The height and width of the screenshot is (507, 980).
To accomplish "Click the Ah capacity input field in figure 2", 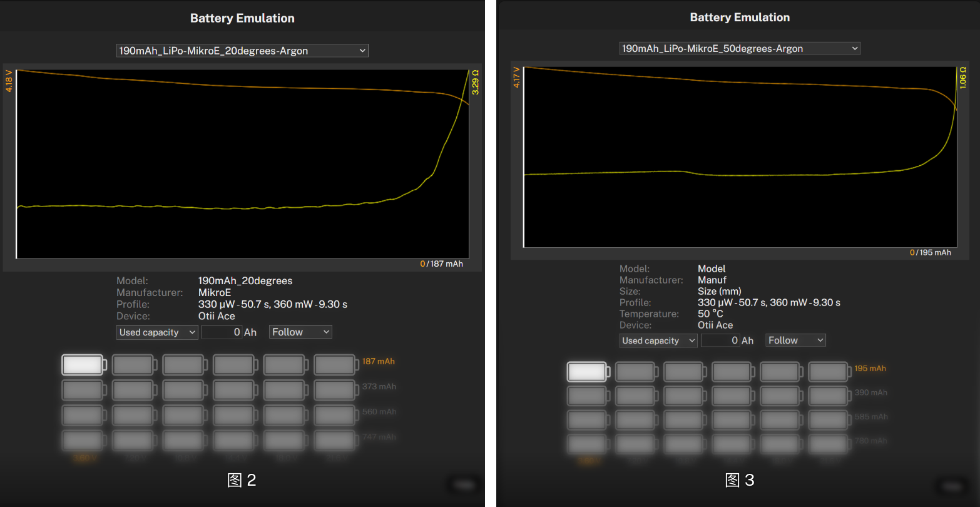I will tap(222, 332).
